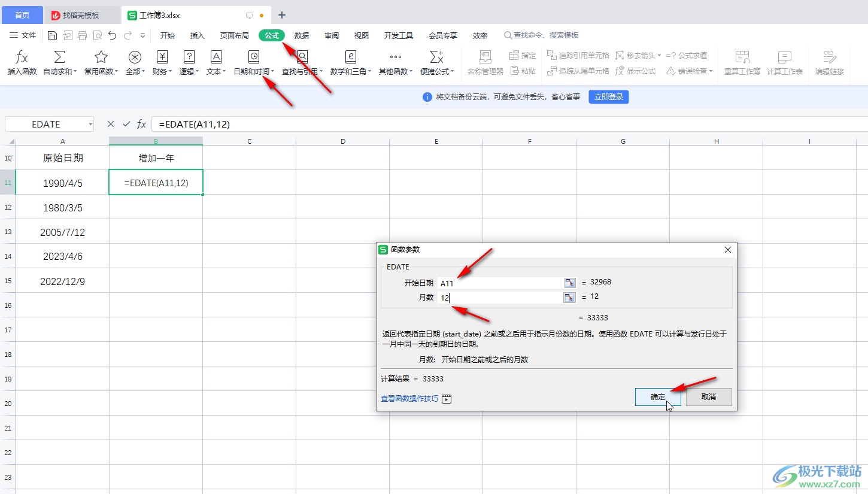This screenshot has height=494, width=868.
Task: Click the Calculate Worksheet icon
Action: click(785, 57)
